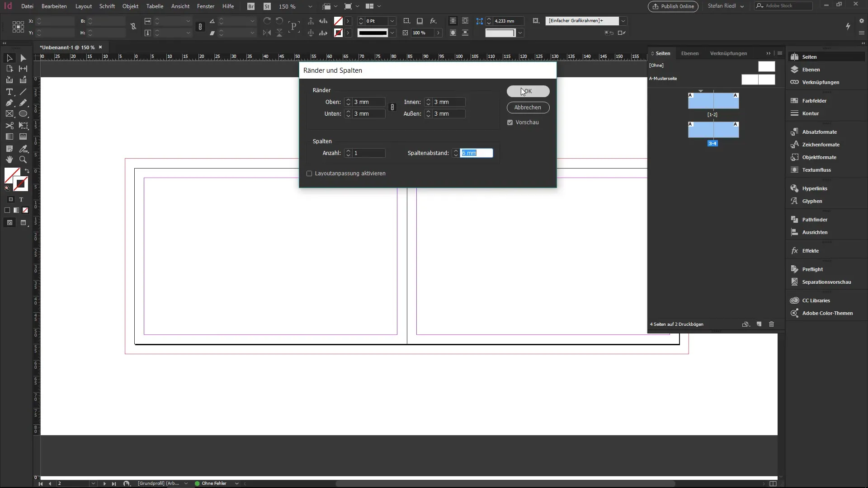Screen dimensions: 868x488
Task: Apply formatting to text T toggle
Action: click(x=21, y=199)
